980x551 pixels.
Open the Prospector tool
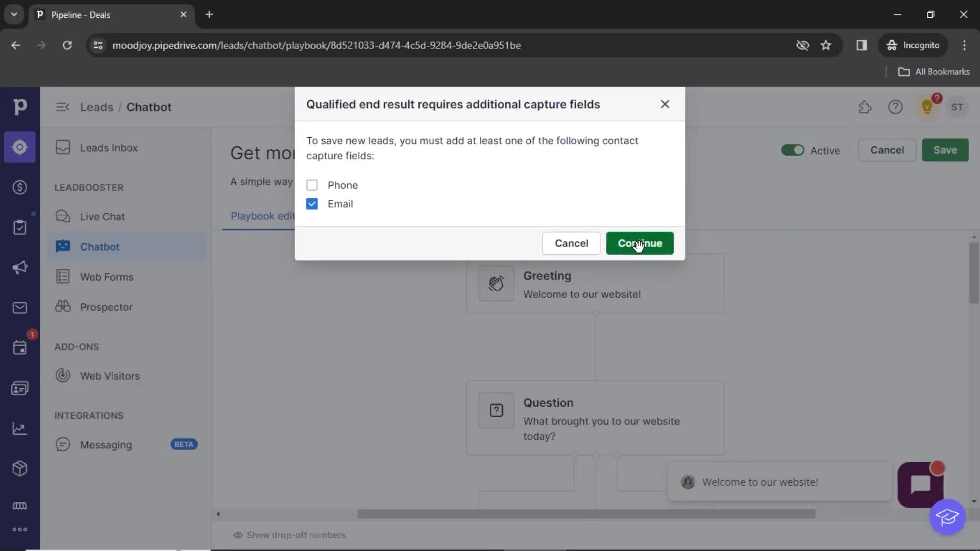[106, 306]
